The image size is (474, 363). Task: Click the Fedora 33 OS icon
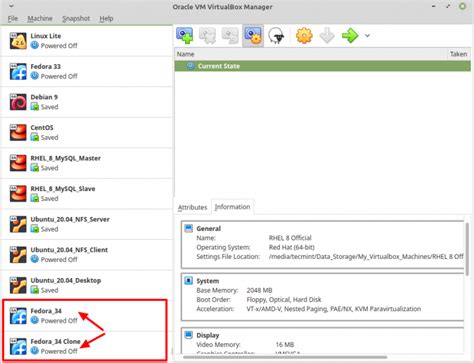click(x=18, y=71)
